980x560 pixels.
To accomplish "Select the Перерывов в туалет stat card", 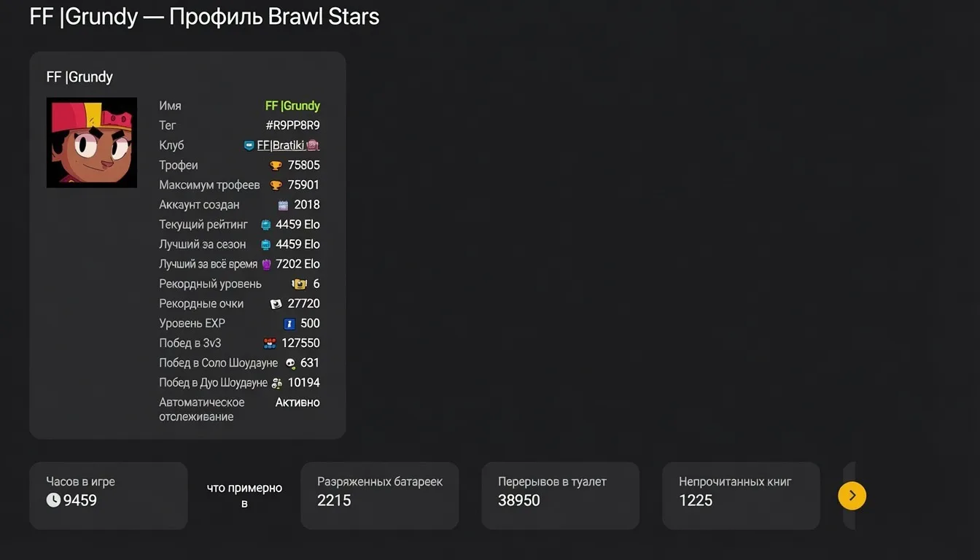I will coord(560,496).
